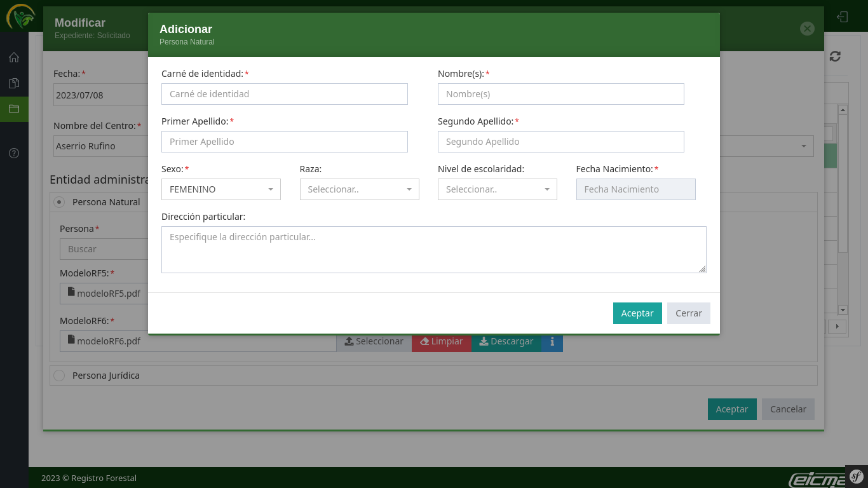Click the home icon in the sidebar
The height and width of the screenshot is (488, 868).
[x=14, y=58]
